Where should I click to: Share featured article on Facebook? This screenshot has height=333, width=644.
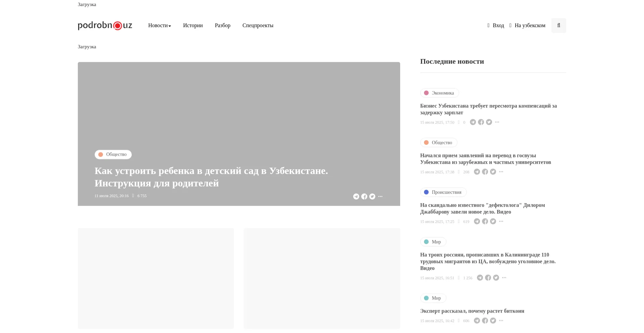click(364, 197)
